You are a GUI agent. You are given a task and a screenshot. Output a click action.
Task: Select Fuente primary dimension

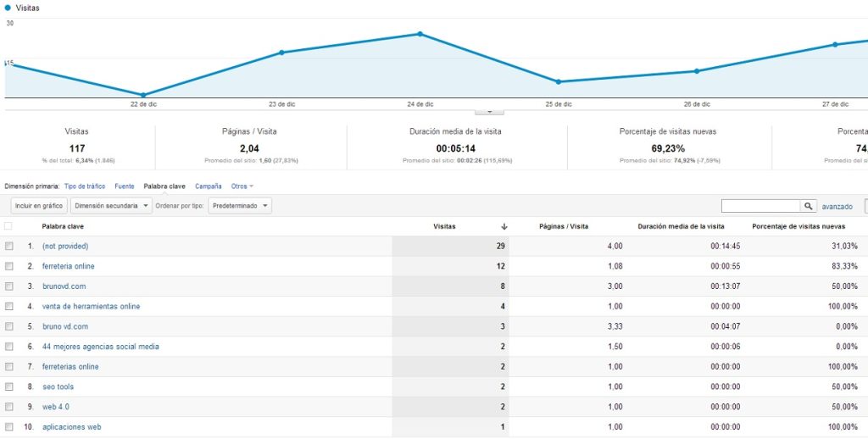tap(125, 186)
